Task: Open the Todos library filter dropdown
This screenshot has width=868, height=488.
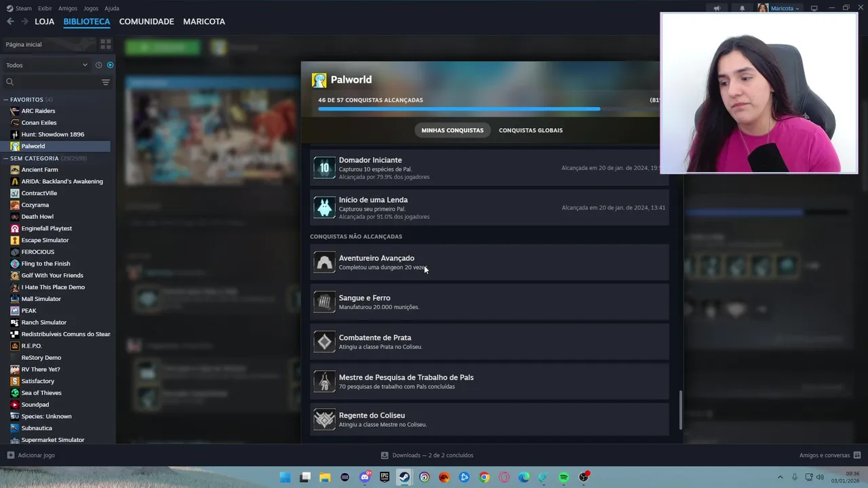Action: click(x=46, y=65)
